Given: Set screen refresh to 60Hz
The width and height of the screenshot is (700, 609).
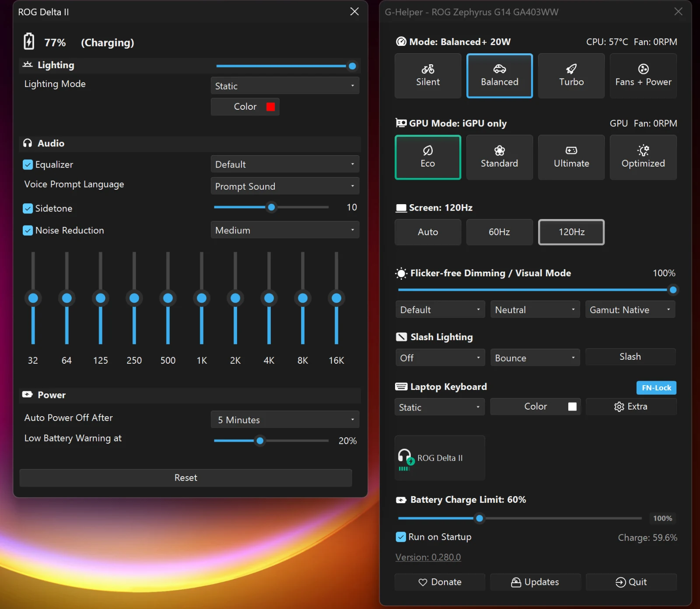Looking at the screenshot, I should (500, 232).
